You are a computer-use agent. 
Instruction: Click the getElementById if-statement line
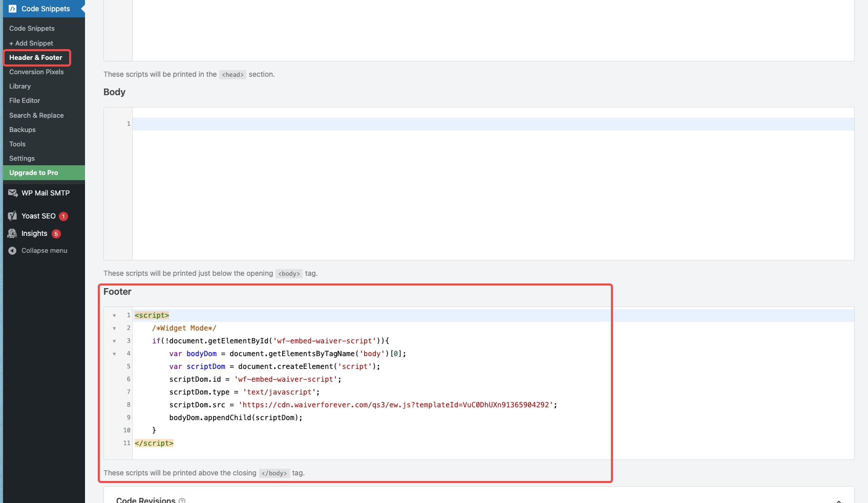[x=270, y=341]
